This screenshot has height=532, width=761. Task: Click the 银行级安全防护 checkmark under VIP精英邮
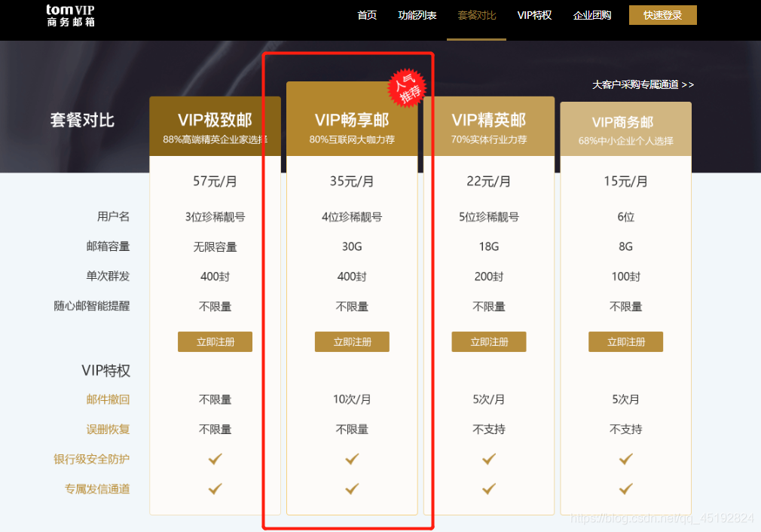tap(489, 459)
